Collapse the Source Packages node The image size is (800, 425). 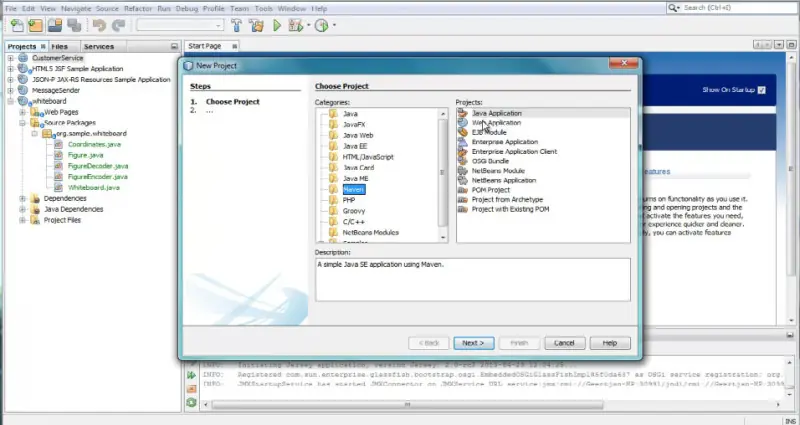(x=22, y=123)
